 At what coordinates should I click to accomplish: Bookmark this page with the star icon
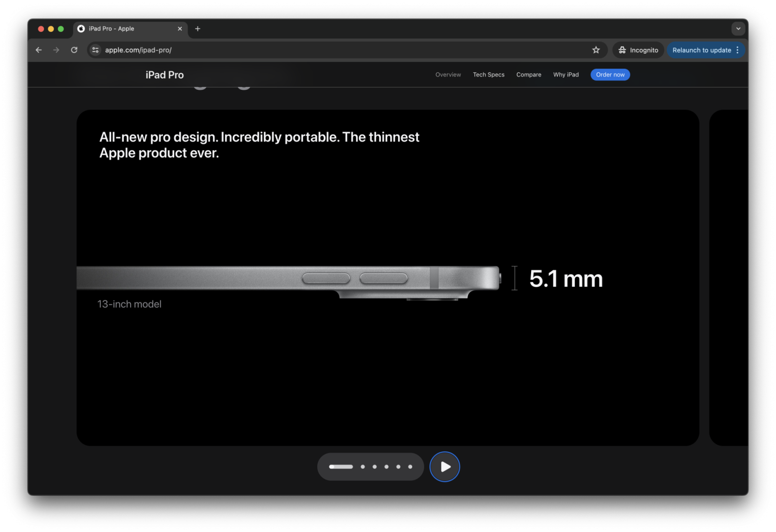click(596, 50)
